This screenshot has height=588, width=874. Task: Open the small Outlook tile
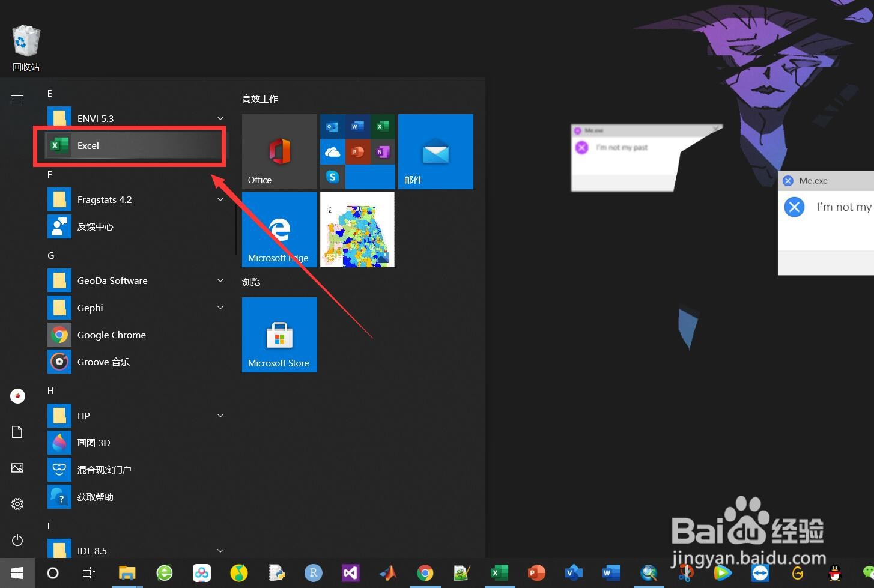[x=332, y=127]
